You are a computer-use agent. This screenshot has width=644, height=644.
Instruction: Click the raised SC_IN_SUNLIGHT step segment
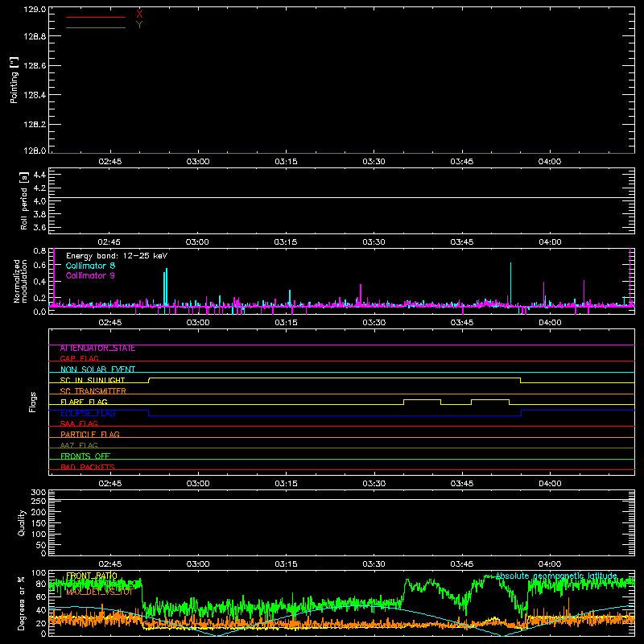[x=335, y=378]
